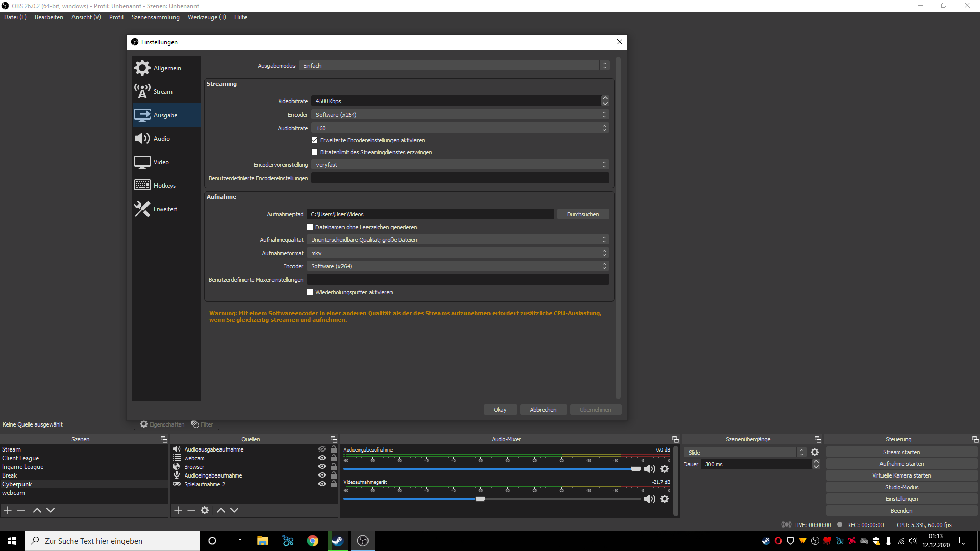Mute the Audioeingabeaufnahme mixer channel

tap(649, 469)
